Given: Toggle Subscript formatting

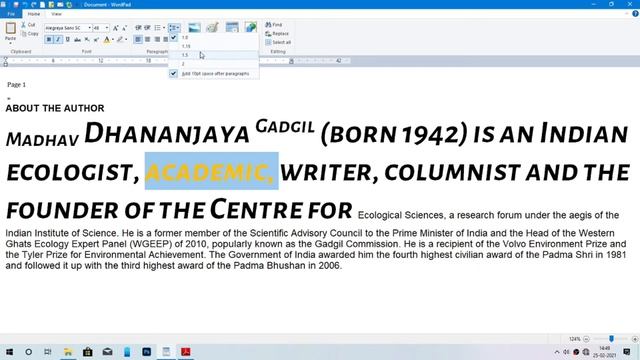Looking at the screenshot, I should (x=87, y=39).
